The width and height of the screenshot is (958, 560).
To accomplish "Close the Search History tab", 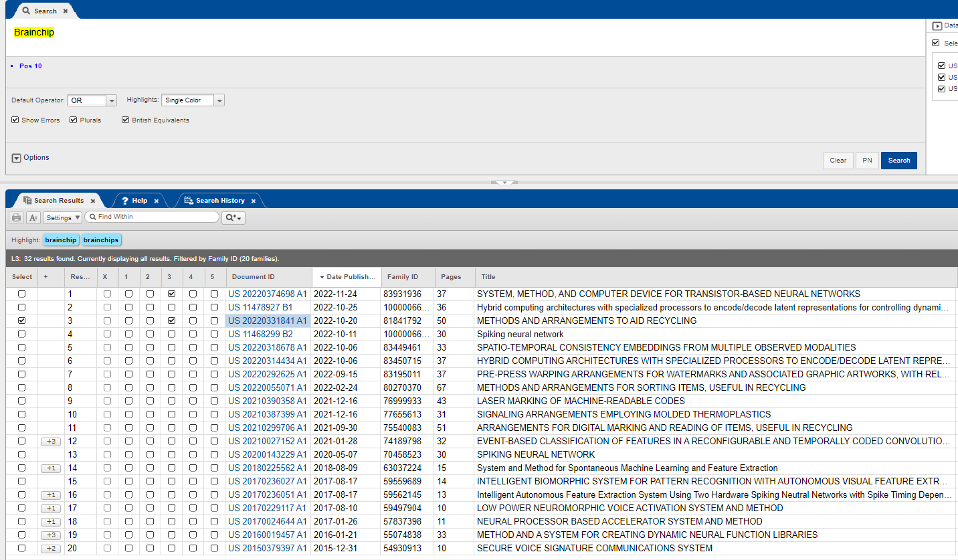I will [253, 201].
